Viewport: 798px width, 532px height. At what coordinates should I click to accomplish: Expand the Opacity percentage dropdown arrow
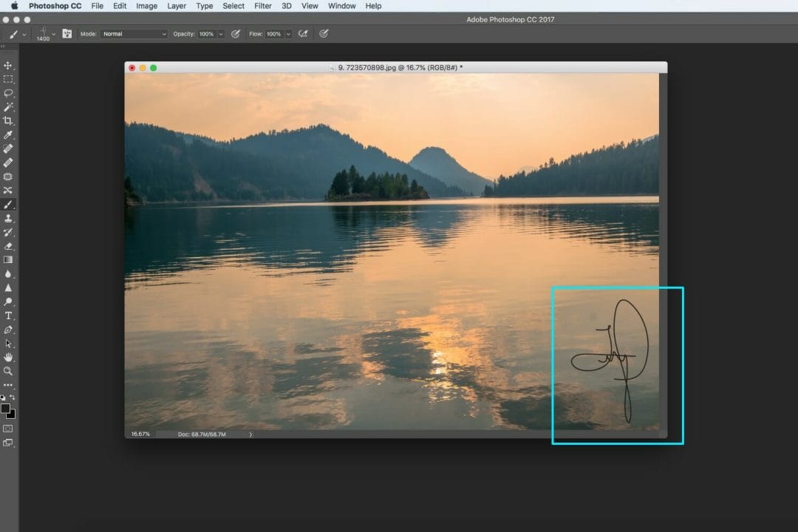pos(220,34)
